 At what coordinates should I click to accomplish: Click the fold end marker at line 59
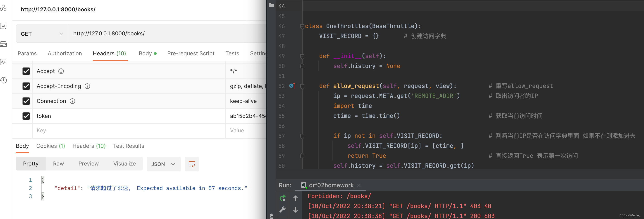tap(302, 156)
